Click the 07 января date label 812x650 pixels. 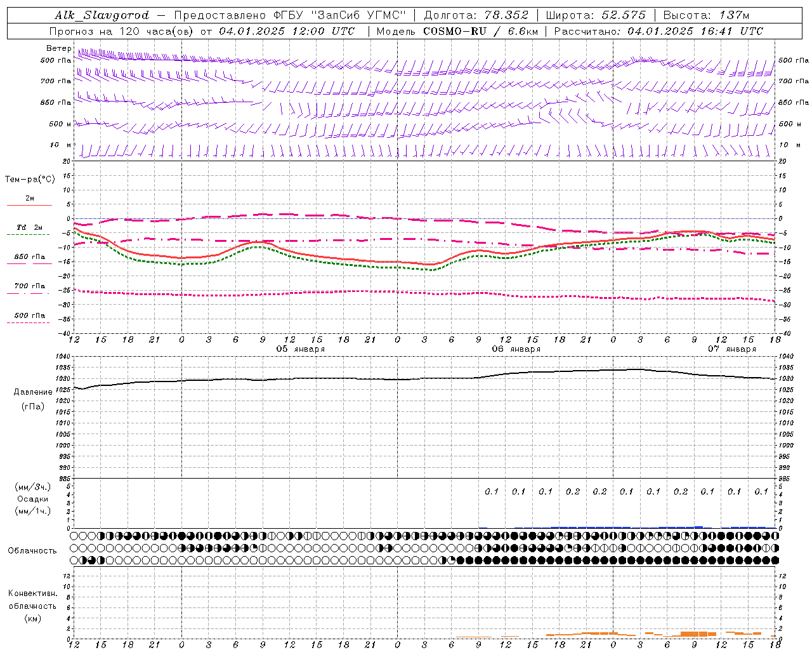[x=732, y=349]
